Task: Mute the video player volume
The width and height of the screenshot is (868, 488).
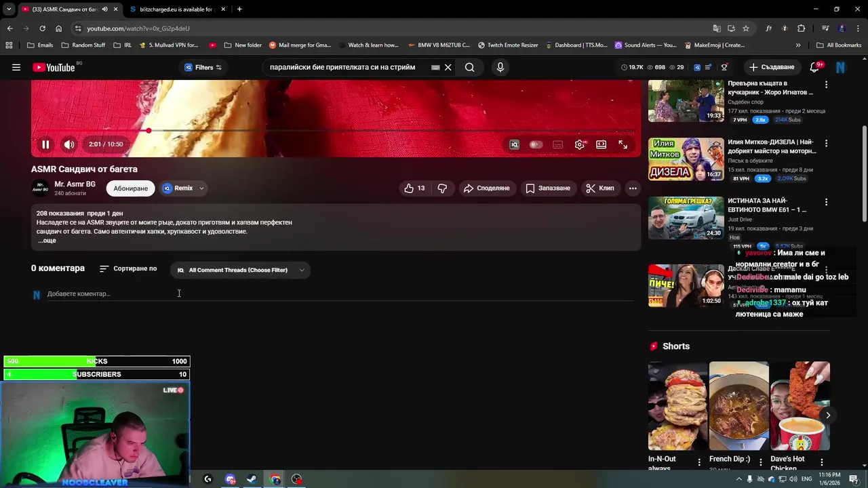Action: coord(69,144)
